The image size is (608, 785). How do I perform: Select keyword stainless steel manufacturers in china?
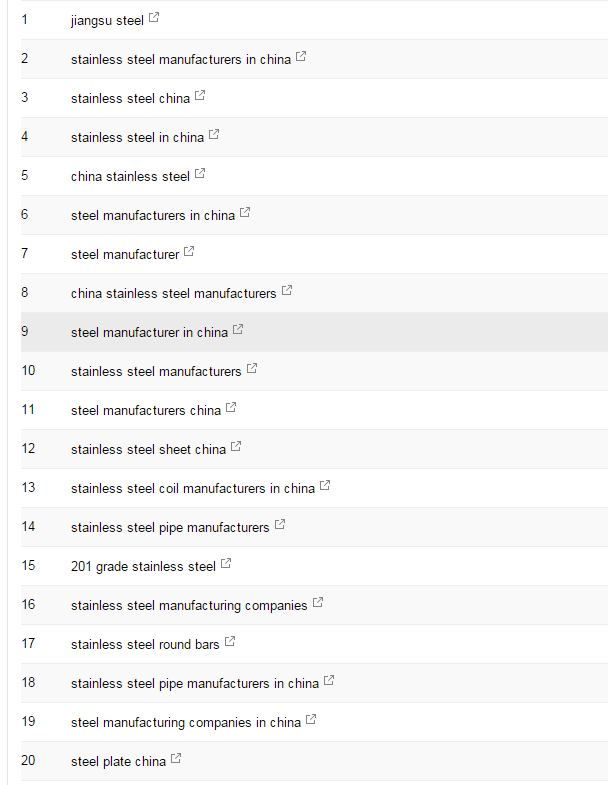181,60
